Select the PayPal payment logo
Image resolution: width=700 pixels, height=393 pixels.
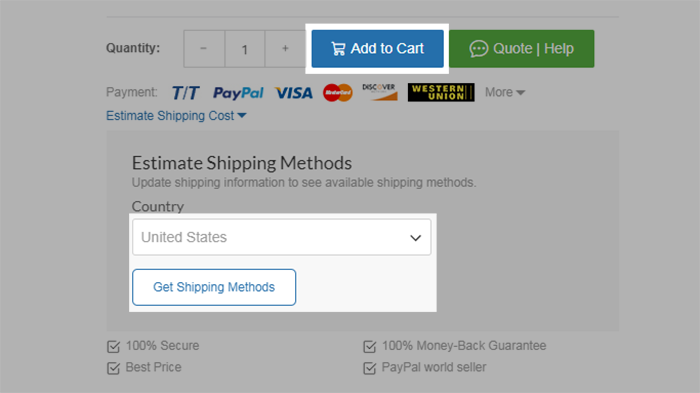click(x=238, y=93)
